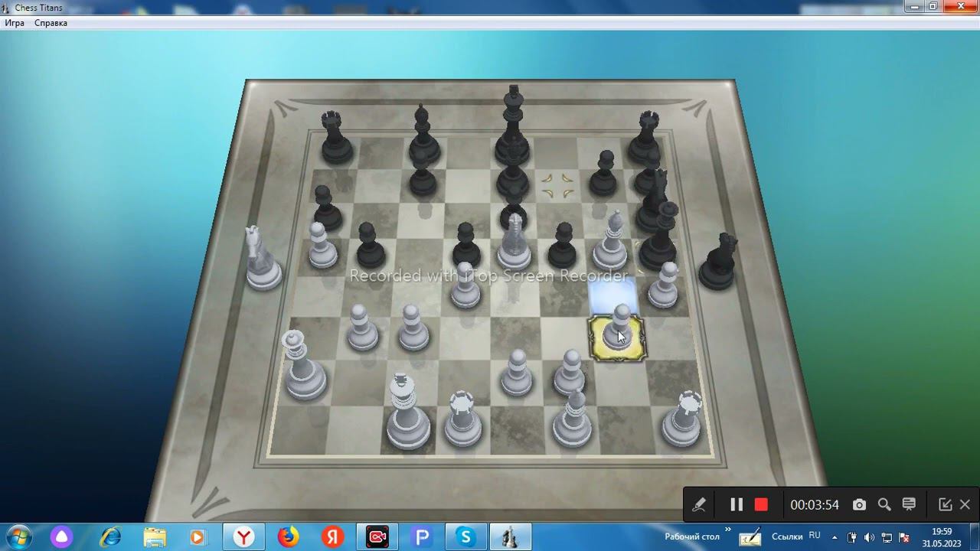Viewport: 980px width, 551px height.
Task: Open Windows Media Player from taskbar
Action: (198, 537)
